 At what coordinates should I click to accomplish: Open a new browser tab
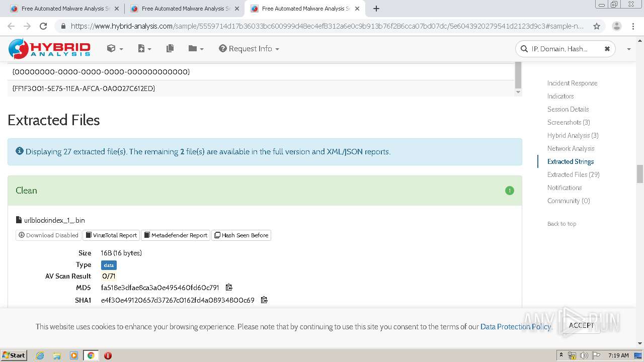[x=376, y=9]
